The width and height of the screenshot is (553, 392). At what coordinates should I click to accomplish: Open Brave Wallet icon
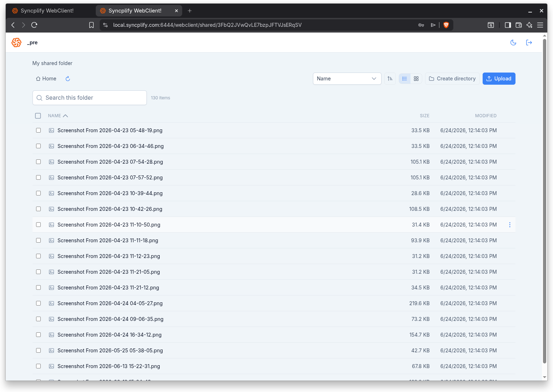tap(519, 25)
